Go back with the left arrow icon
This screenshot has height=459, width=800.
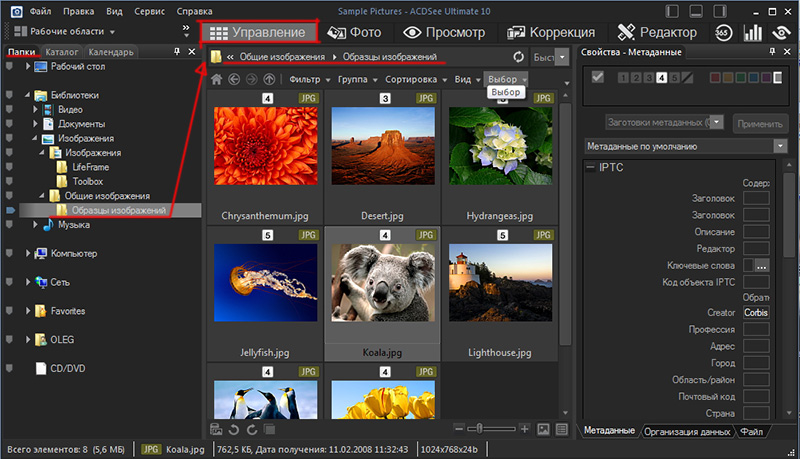pyautogui.click(x=234, y=79)
